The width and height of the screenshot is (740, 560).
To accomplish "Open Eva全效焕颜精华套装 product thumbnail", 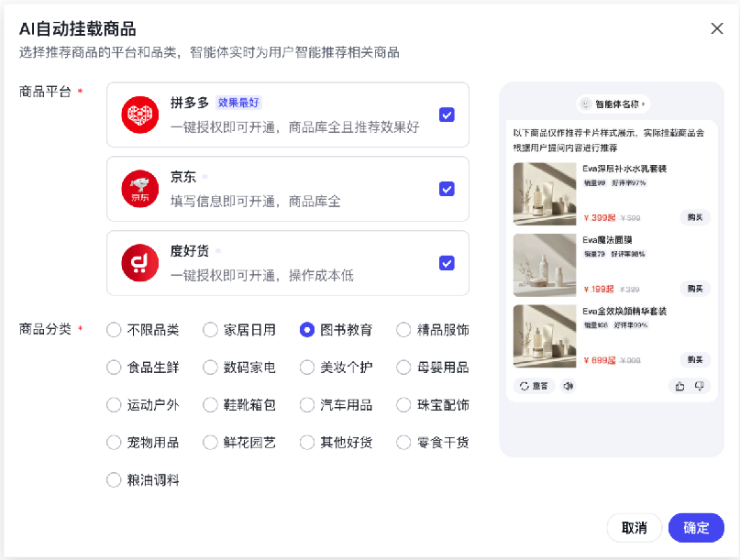I will tap(545, 336).
